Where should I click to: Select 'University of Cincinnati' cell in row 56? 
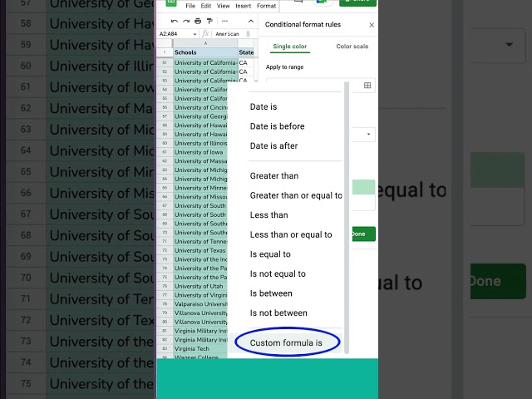[200, 107]
